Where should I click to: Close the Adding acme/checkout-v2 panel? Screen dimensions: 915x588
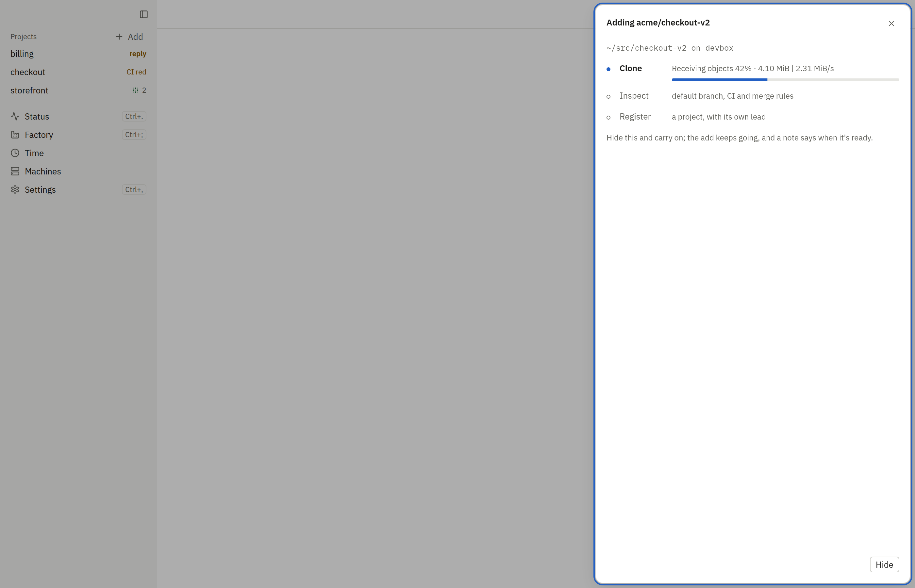(x=891, y=24)
